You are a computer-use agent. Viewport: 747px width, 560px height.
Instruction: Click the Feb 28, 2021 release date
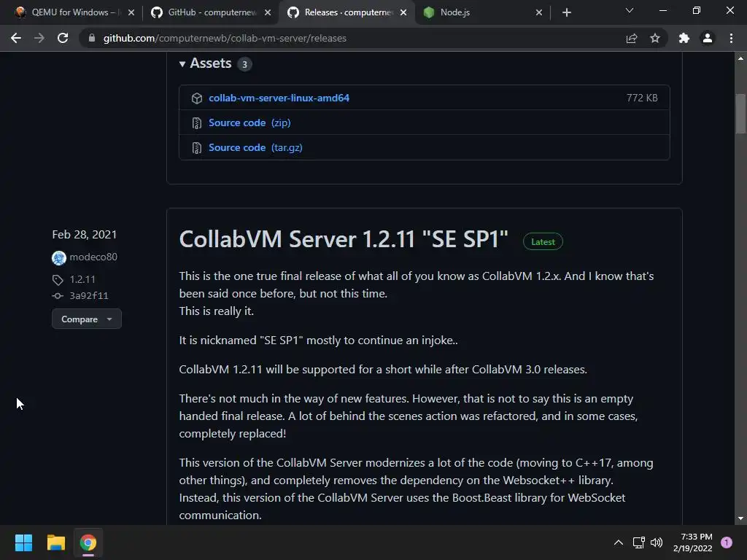85,235
